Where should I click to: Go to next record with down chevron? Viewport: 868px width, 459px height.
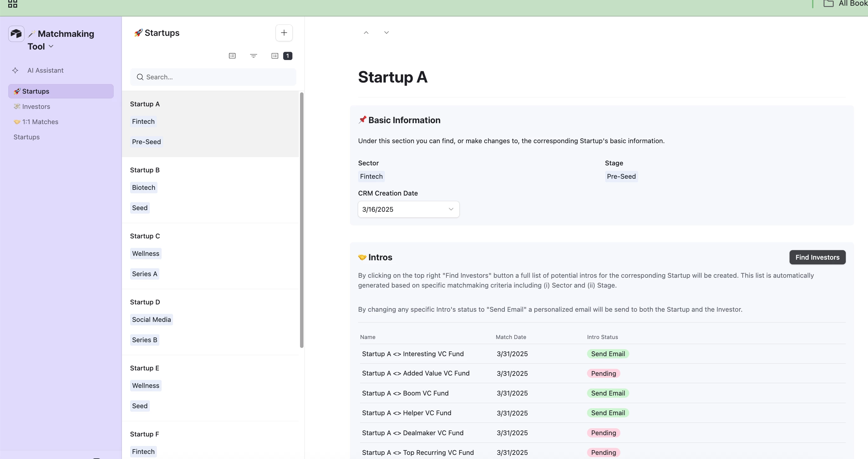coord(386,33)
